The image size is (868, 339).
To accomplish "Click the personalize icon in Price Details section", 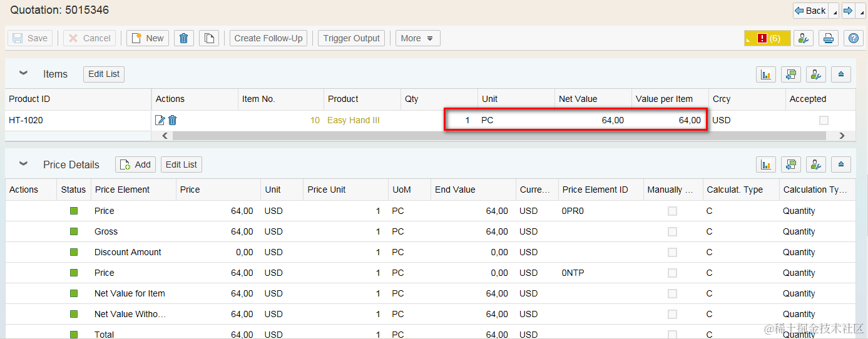I will (x=815, y=164).
